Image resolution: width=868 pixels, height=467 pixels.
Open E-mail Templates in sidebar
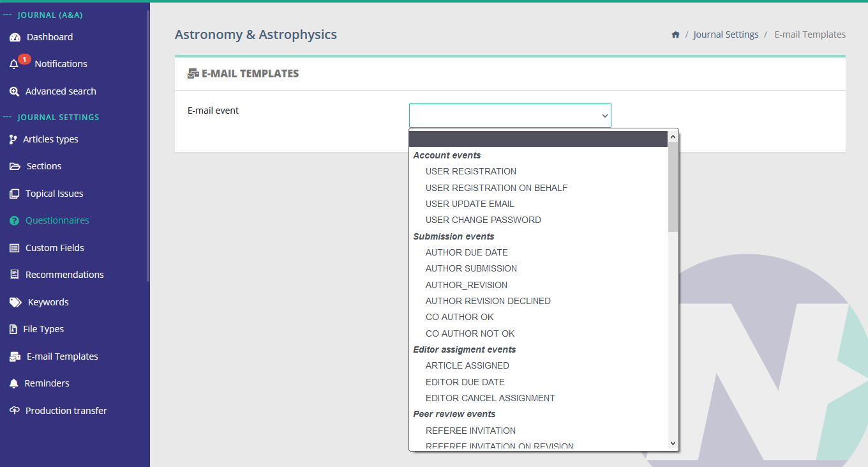tap(63, 356)
